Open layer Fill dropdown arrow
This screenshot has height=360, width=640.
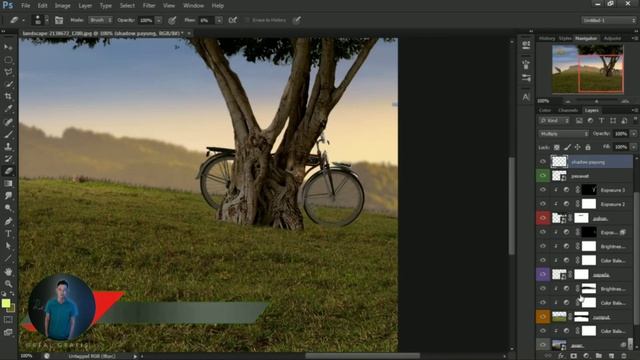(x=633, y=147)
